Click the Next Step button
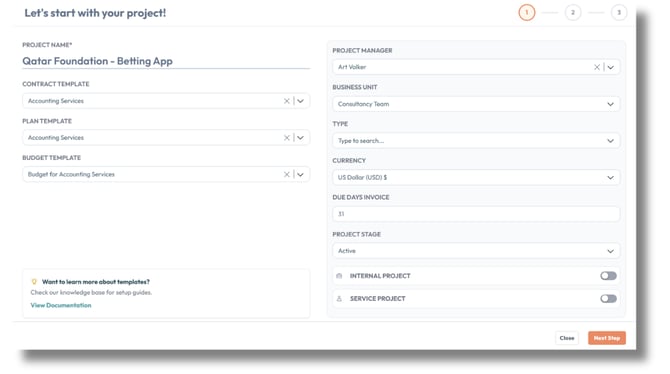Screen dimensions: 670x374 607,338
